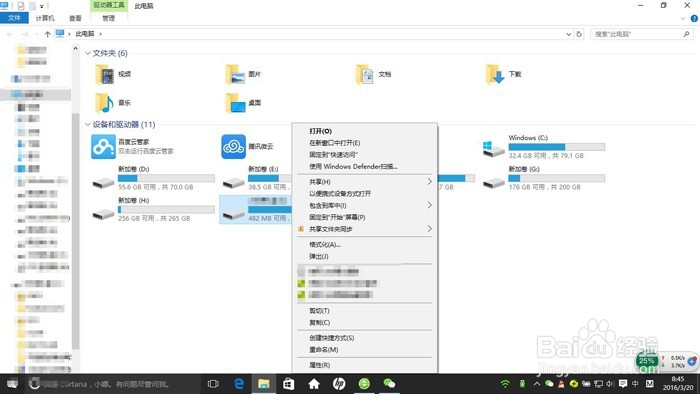Expand the 共享文件夹同步 submenu arrow
Viewport: 700px width, 394px height.
429,229
